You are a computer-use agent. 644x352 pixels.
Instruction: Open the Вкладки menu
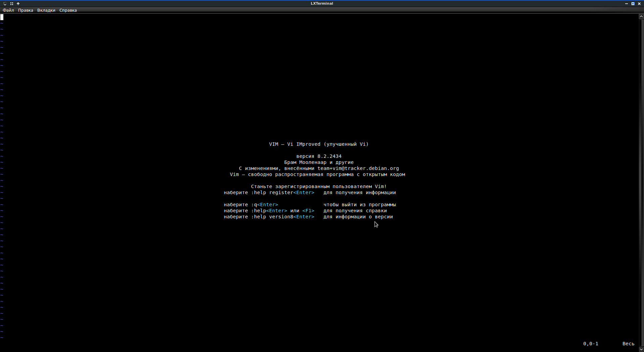pyautogui.click(x=46, y=10)
